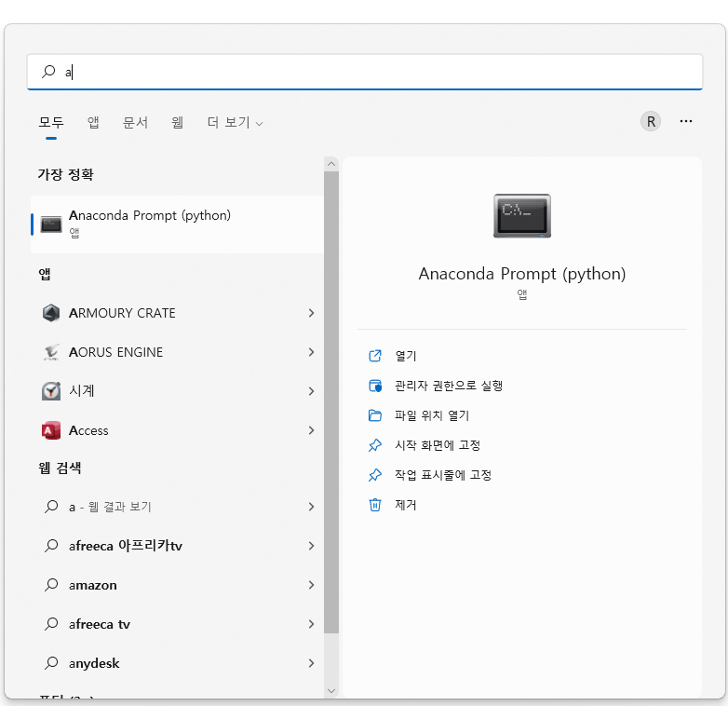Choose 시작 화면에 고정
The height and width of the screenshot is (706, 728).
coord(438,445)
